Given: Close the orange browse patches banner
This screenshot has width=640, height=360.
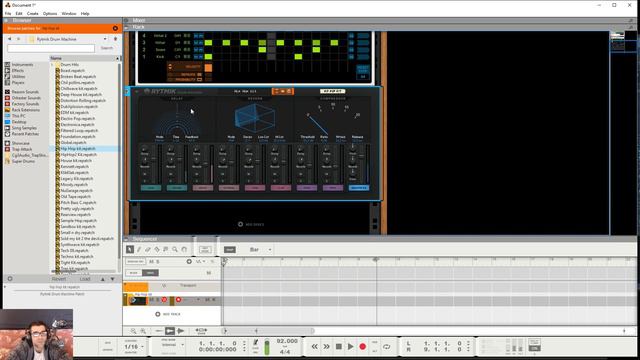Looking at the screenshot, I should [115, 28].
